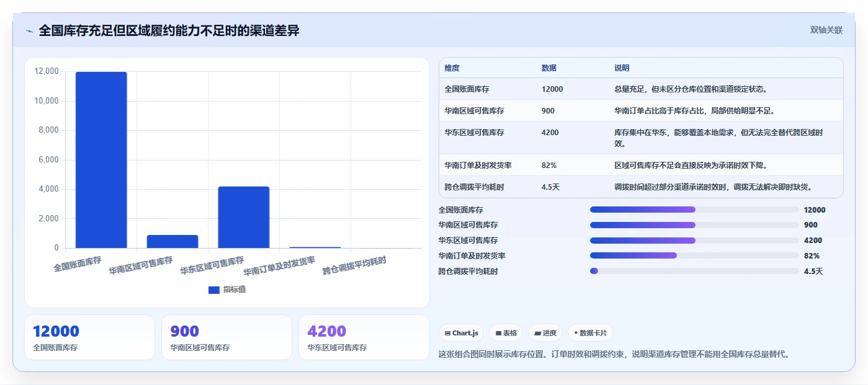
Task: Click the 12,000 y-axis label
Action: coord(47,71)
